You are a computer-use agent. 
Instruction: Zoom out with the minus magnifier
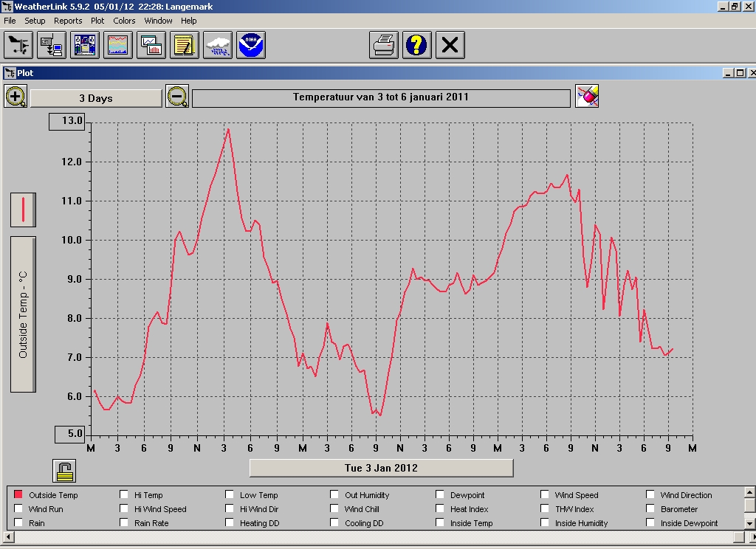[x=177, y=97]
